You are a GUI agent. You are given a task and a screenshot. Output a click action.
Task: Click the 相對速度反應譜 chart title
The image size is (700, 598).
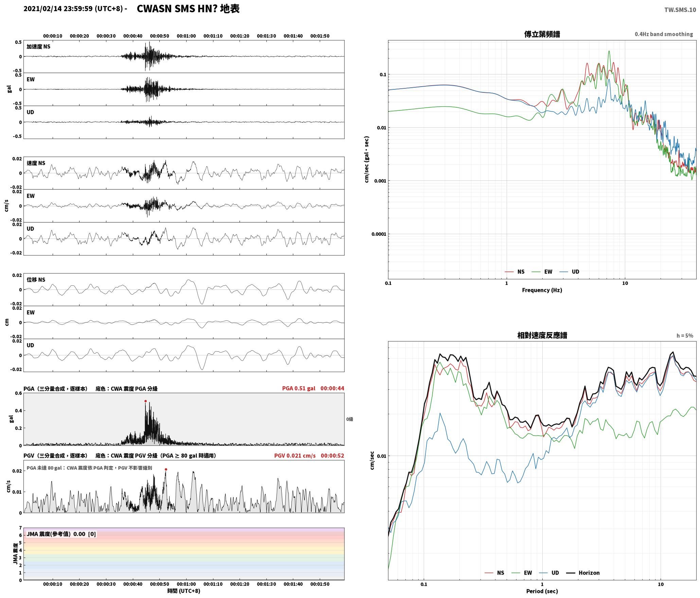[542, 335]
